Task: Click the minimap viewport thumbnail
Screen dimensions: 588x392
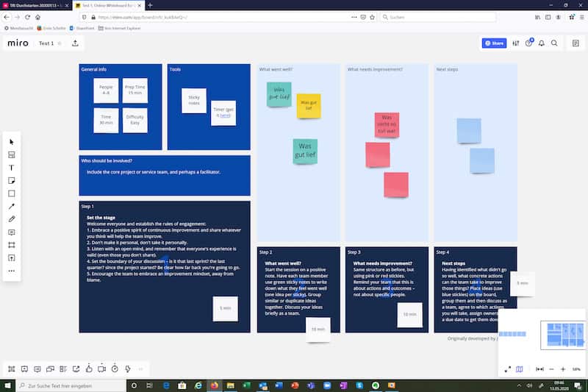Action: pos(562,335)
